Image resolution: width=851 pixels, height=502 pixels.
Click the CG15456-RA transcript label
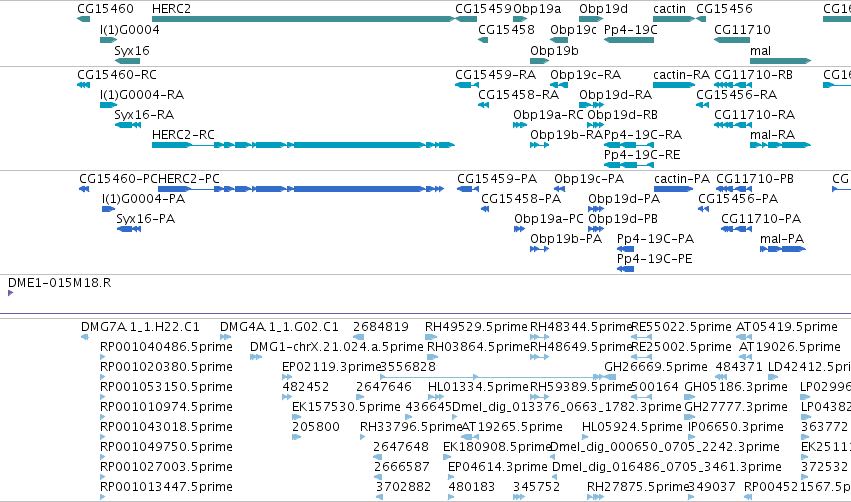(x=736, y=94)
